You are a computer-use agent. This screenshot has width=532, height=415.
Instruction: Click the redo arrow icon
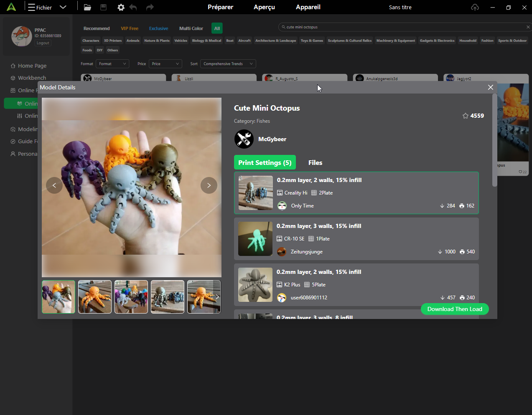pos(150,7)
